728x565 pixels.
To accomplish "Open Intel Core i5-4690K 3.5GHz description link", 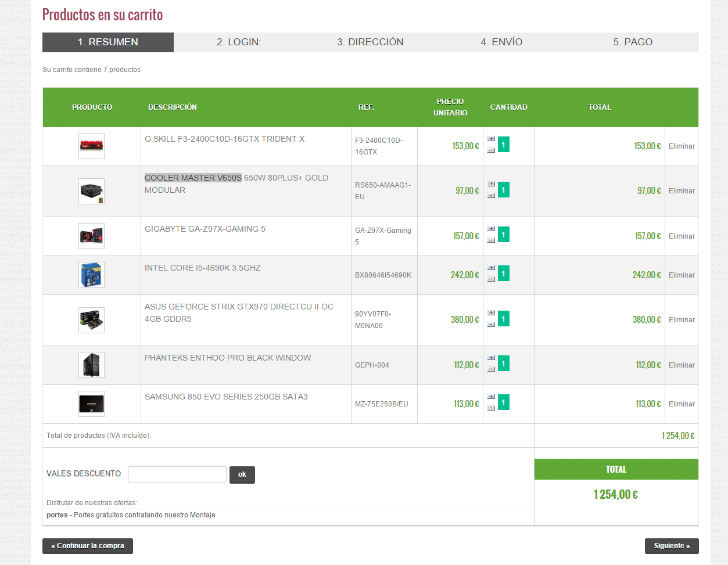I will (203, 268).
